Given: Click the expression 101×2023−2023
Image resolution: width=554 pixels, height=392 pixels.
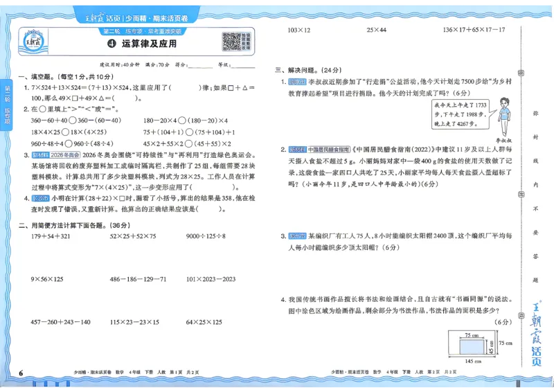Looking at the screenshot, I should pyautogui.click(x=211, y=279).
